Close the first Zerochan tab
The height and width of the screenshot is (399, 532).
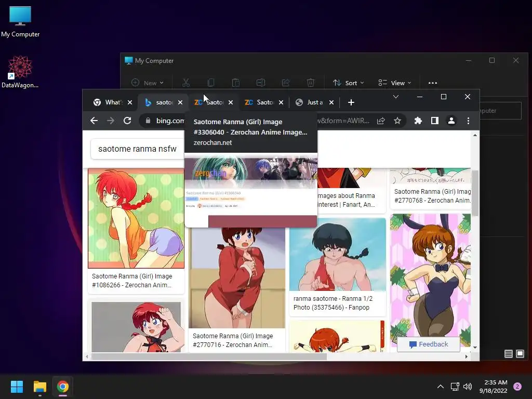point(231,102)
